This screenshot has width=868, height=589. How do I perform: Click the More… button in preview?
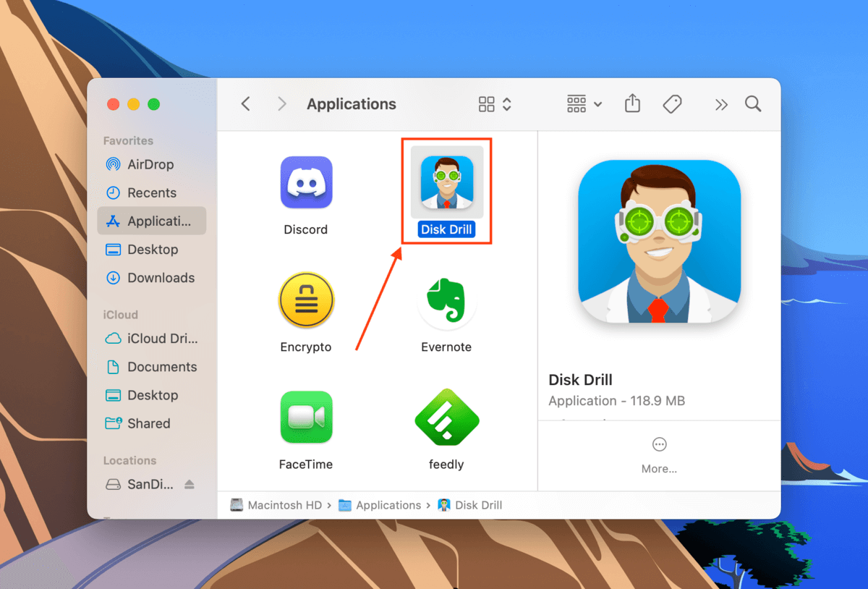point(659,455)
